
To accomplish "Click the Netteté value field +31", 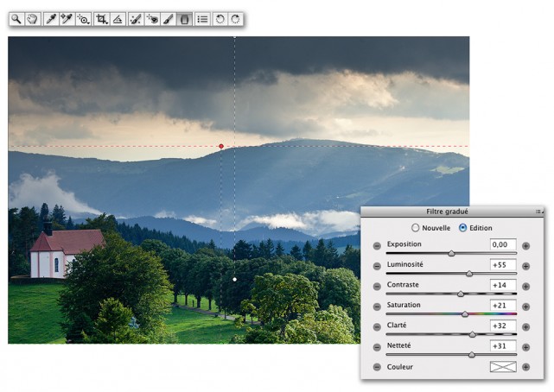I will point(503,346).
